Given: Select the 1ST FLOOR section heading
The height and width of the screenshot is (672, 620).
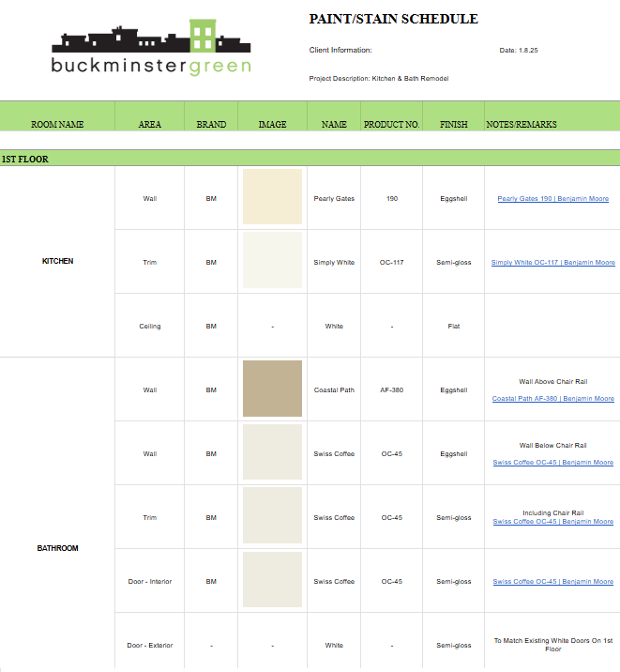Looking at the screenshot, I should coord(24,159).
